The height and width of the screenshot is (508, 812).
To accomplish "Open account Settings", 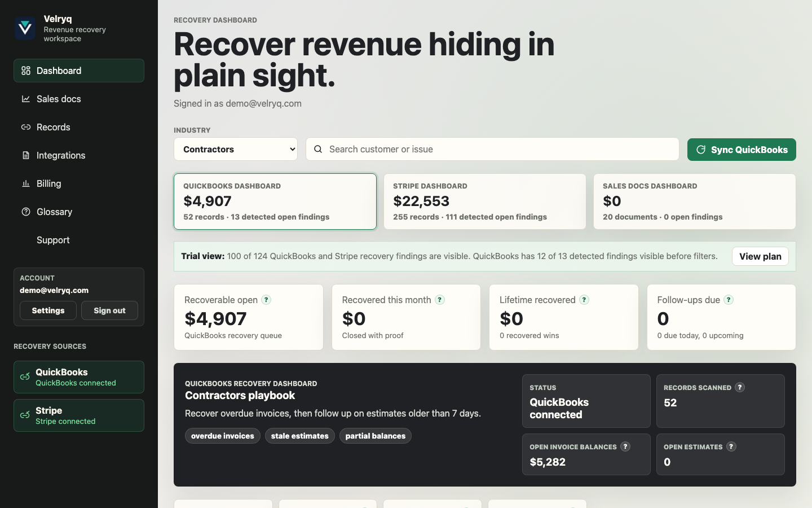I will point(48,310).
